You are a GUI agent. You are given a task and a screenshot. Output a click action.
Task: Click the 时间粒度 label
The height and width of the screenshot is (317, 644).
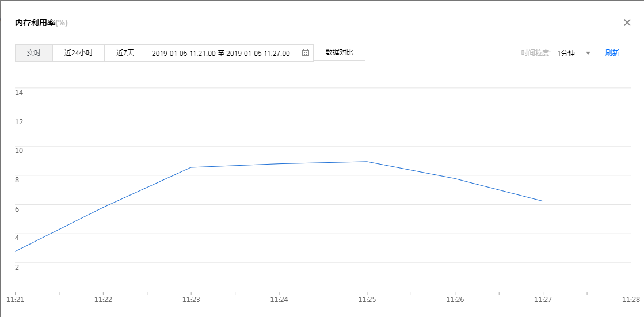(x=536, y=53)
